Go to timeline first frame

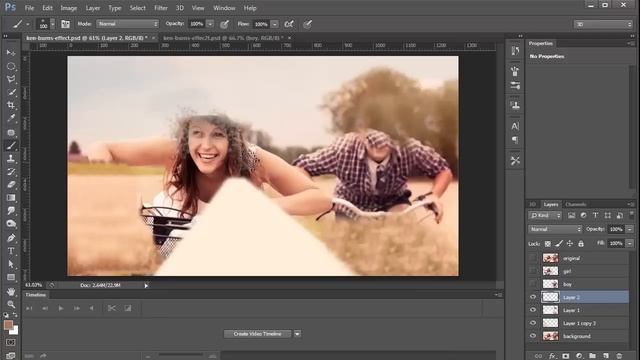(29, 309)
